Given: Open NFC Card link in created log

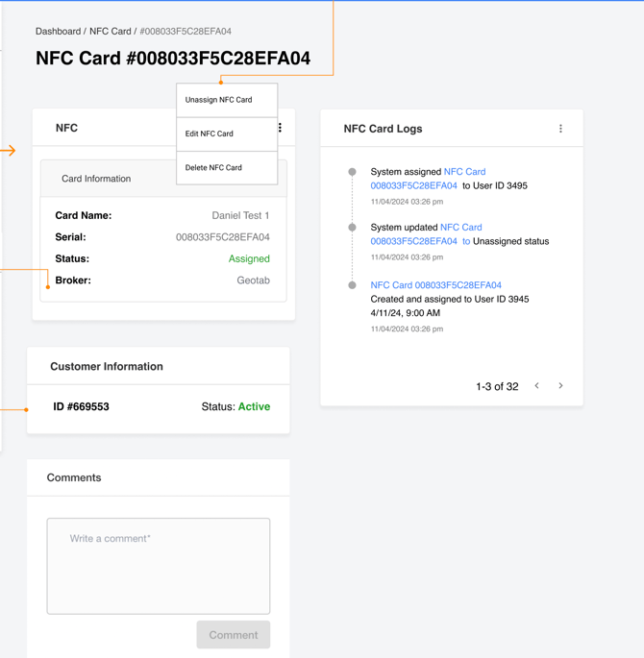Looking at the screenshot, I should pos(435,285).
